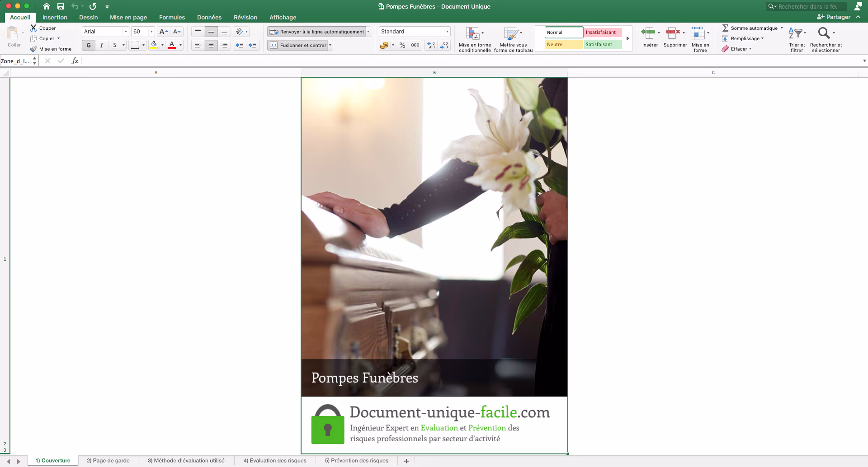Viewport: 868px width, 467px height.
Task: Open the Formules ribbon tab
Action: (172, 17)
